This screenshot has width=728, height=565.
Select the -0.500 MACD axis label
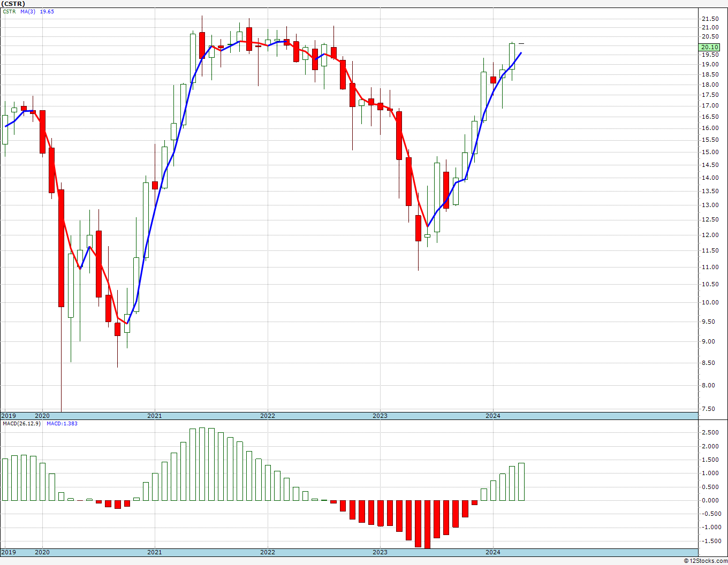click(710, 514)
